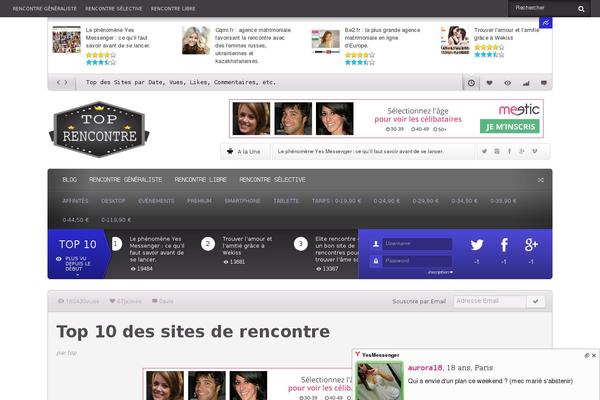Image resolution: width=600 pixels, height=400 pixels.
Task: Click aurora18 profile photo in popup
Action: point(379,381)
